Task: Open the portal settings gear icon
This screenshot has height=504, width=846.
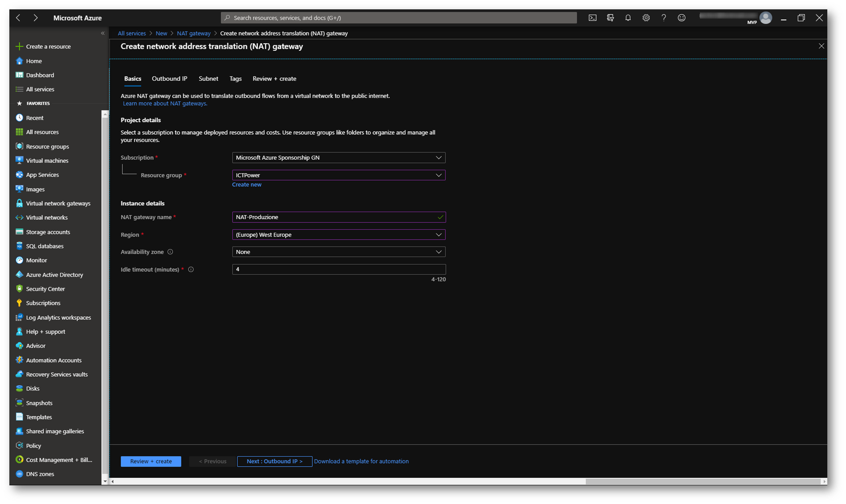Action: pyautogui.click(x=646, y=18)
